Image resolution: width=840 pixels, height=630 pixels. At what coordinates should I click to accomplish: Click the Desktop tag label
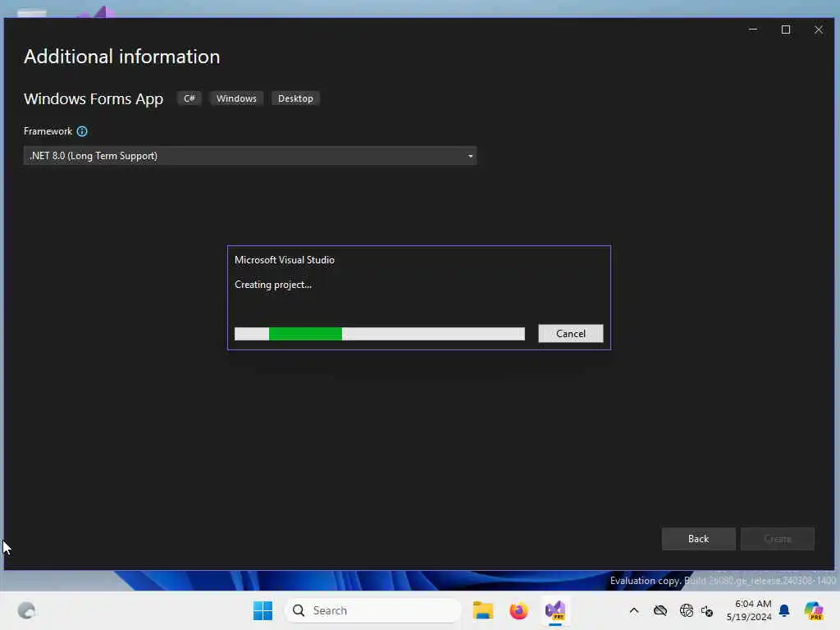point(295,98)
